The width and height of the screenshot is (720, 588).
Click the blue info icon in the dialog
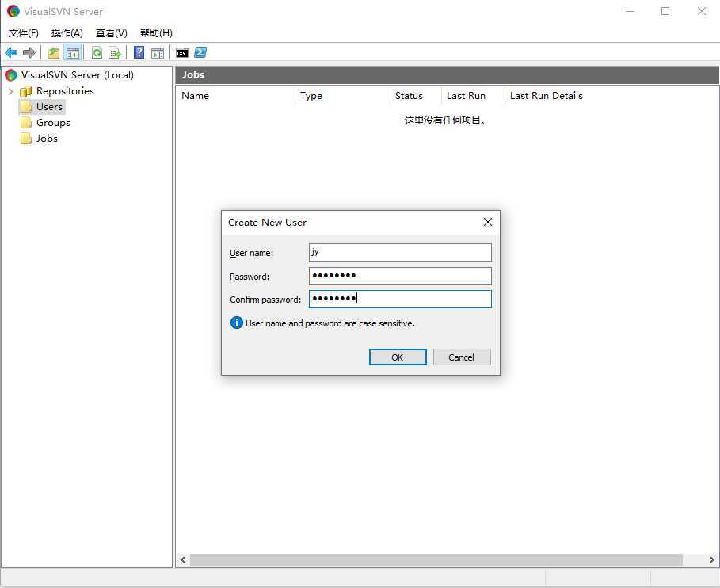pos(237,323)
